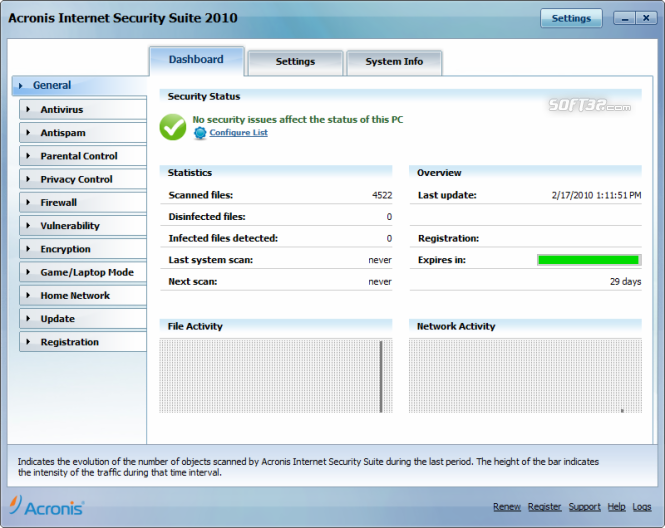Expand the Privacy Control arrow
This screenshot has width=665, height=528.
click(28, 179)
